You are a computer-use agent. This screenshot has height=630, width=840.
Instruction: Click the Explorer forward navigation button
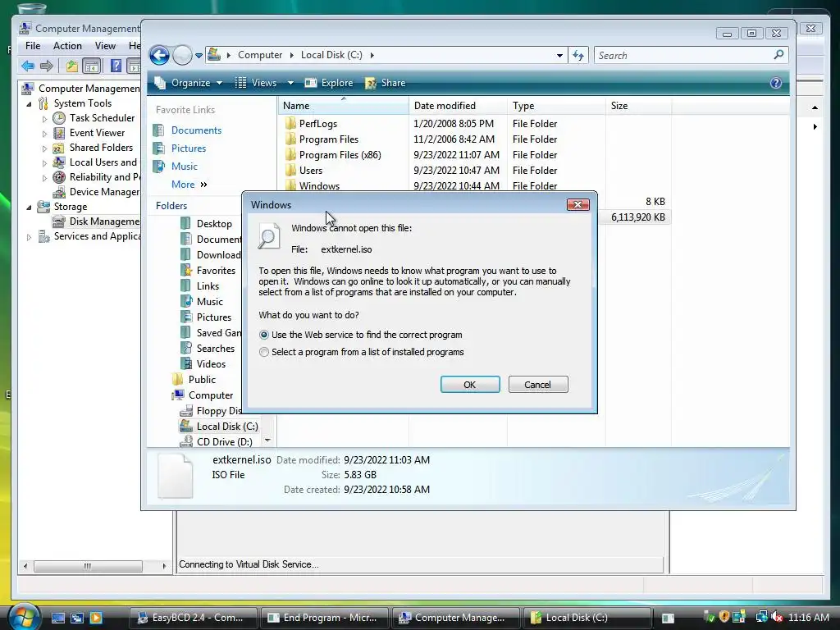tap(182, 55)
